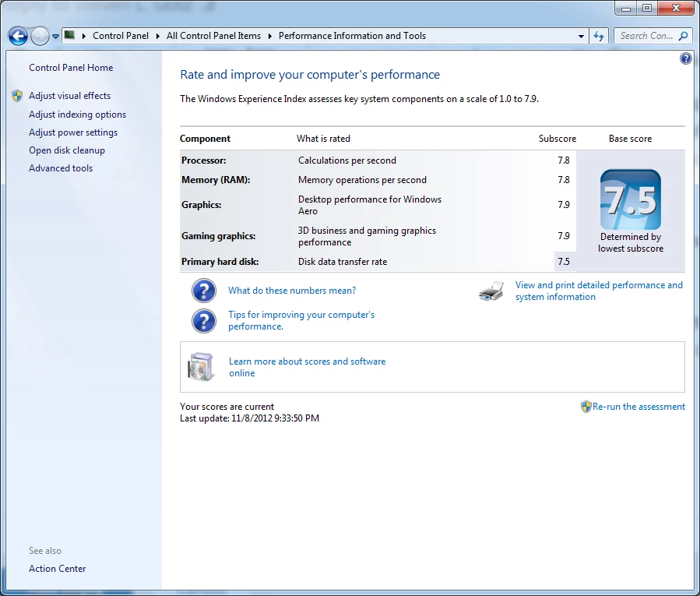Expand arrow after All Control Panel Items

[x=269, y=36]
